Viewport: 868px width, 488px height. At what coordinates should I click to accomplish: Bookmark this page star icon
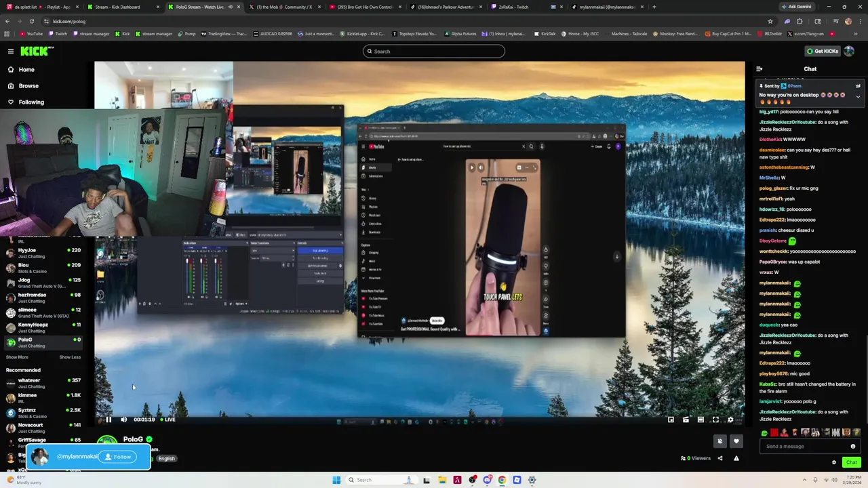click(x=770, y=21)
